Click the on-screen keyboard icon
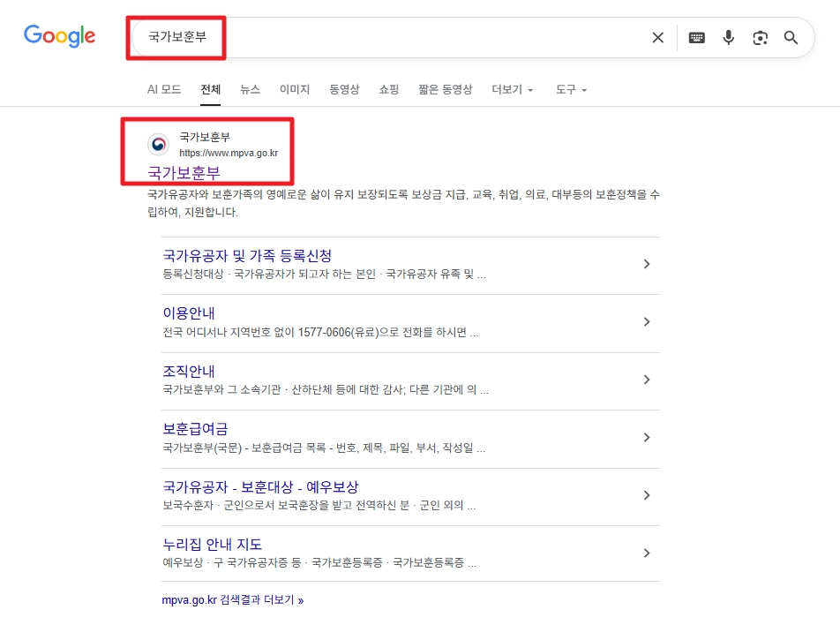840x625 pixels. pyautogui.click(x=696, y=38)
